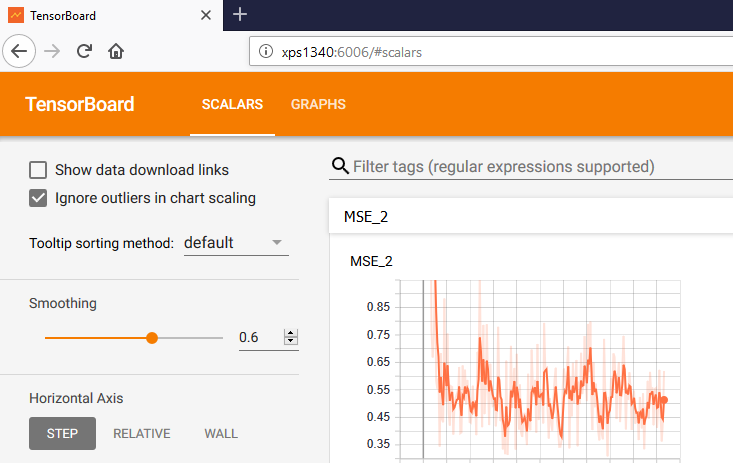Click the browser forward arrow
733x463 pixels.
click(x=52, y=51)
